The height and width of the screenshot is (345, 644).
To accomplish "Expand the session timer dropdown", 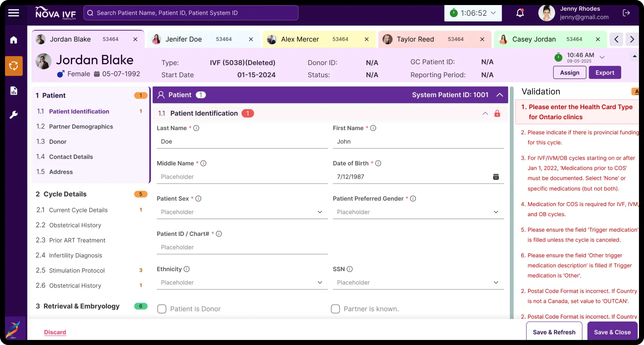I will point(493,13).
